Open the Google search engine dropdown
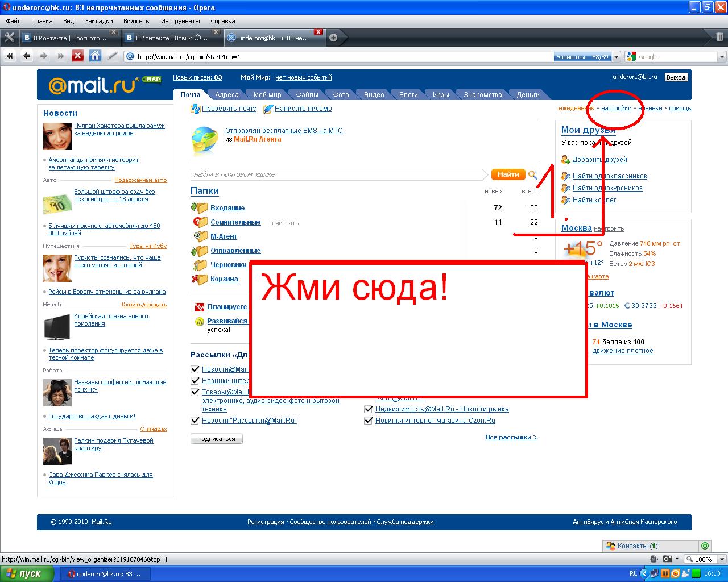Screen dimensions: 728x582 tap(722, 57)
